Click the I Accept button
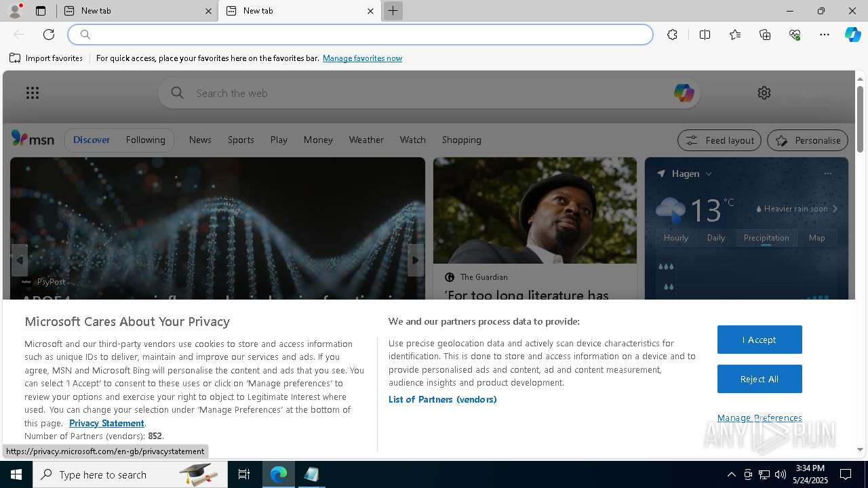 click(x=759, y=340)
